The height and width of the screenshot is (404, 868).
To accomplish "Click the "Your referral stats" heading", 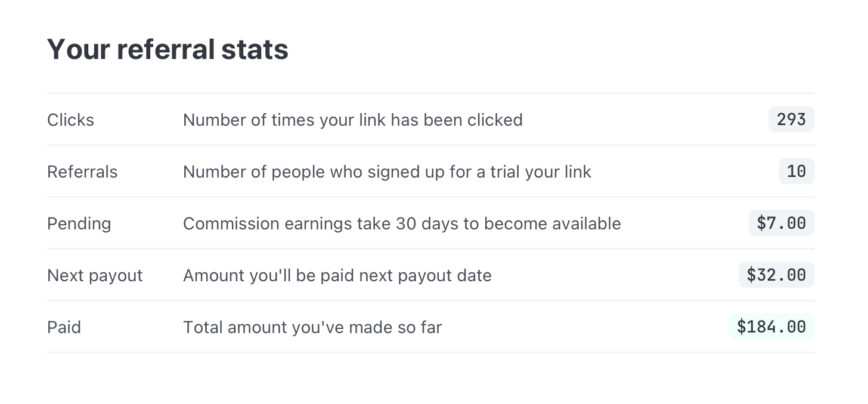I will tap(168, 49).
